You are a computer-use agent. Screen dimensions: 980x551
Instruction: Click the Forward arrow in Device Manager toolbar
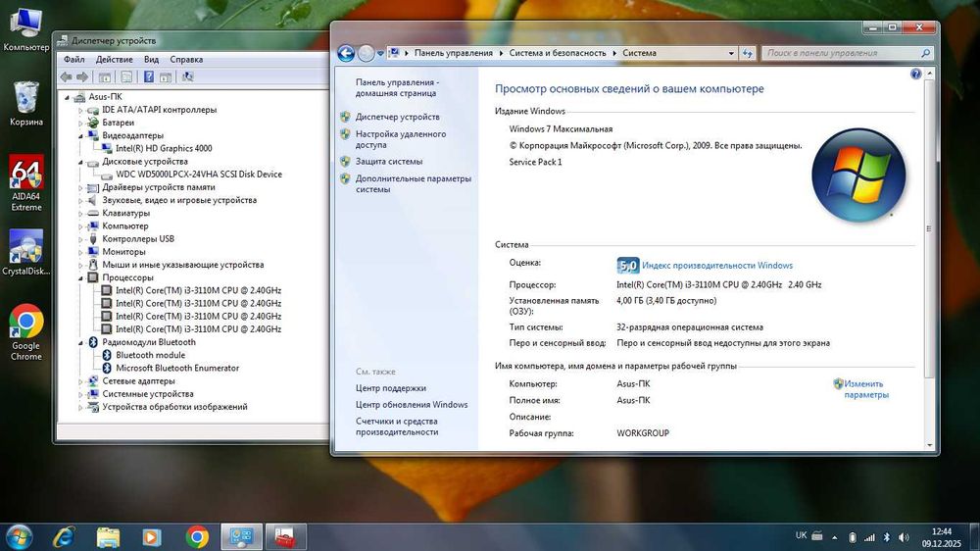tap(82, 76)
